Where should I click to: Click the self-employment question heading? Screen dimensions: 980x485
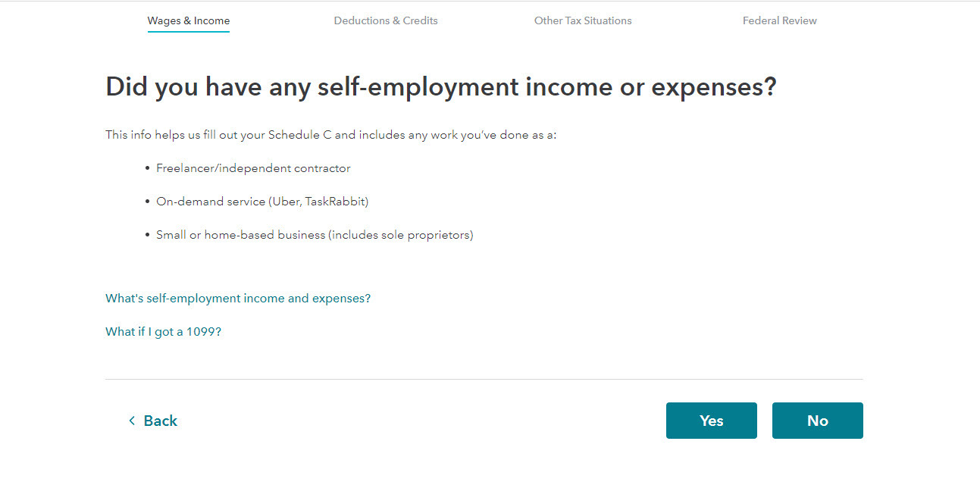pyautogui.click(x=441, y=87)
